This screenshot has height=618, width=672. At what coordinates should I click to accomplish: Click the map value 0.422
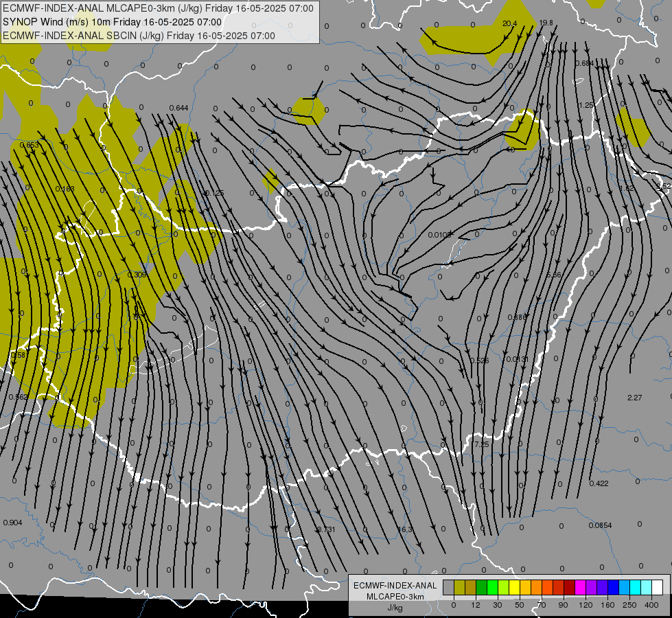(599, 483)
